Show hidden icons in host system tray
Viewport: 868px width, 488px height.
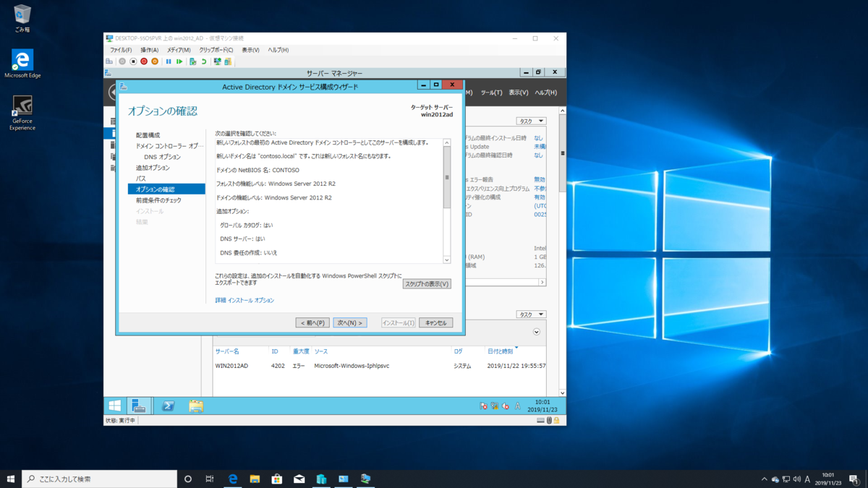(764, 479)
